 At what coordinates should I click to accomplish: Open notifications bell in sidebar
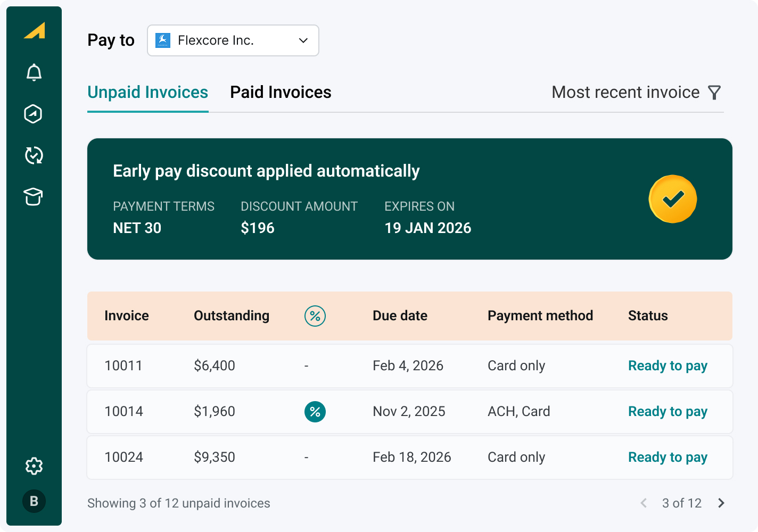[x=34, y=72]
